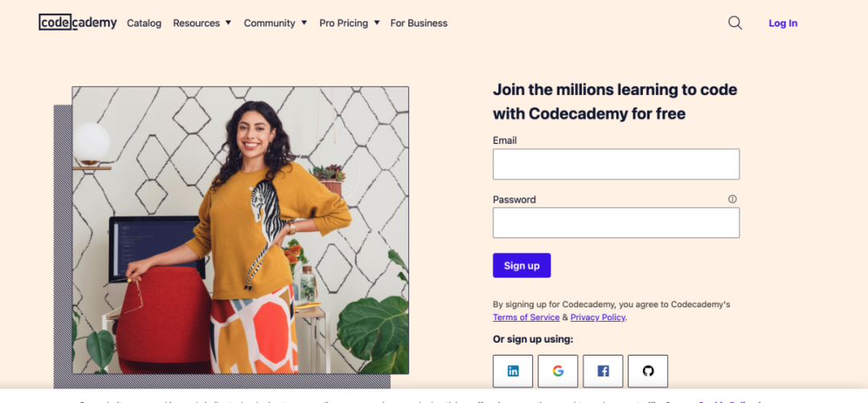Focus the Email input field
Viewport: 868px width, 403px height.
616,164
